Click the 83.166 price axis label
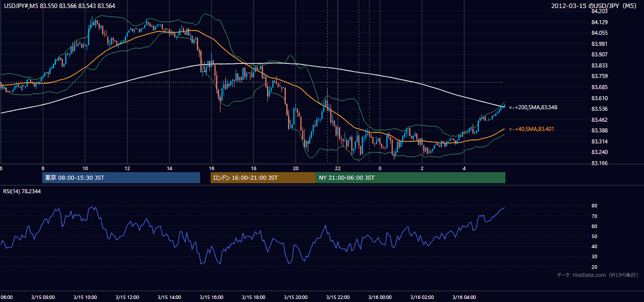 click(x=600, y=163)
